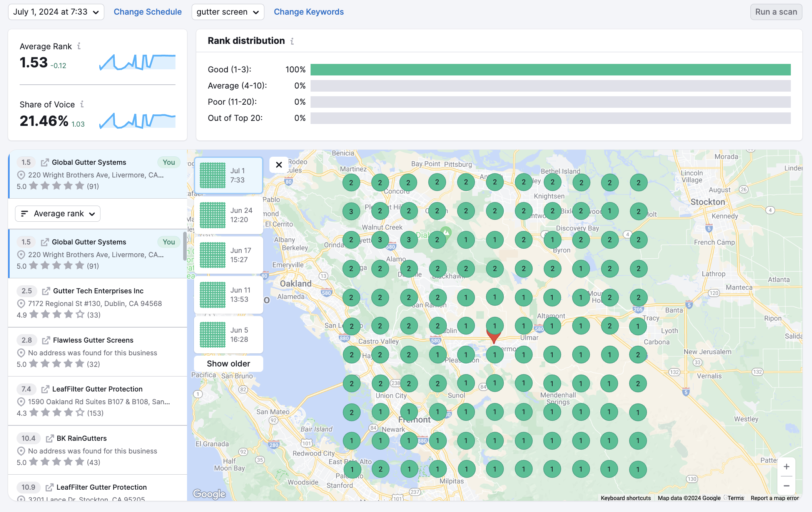Open the Flawless Gutter Screens external link icon
Screen dimensions: 812x512
[46, 340]
